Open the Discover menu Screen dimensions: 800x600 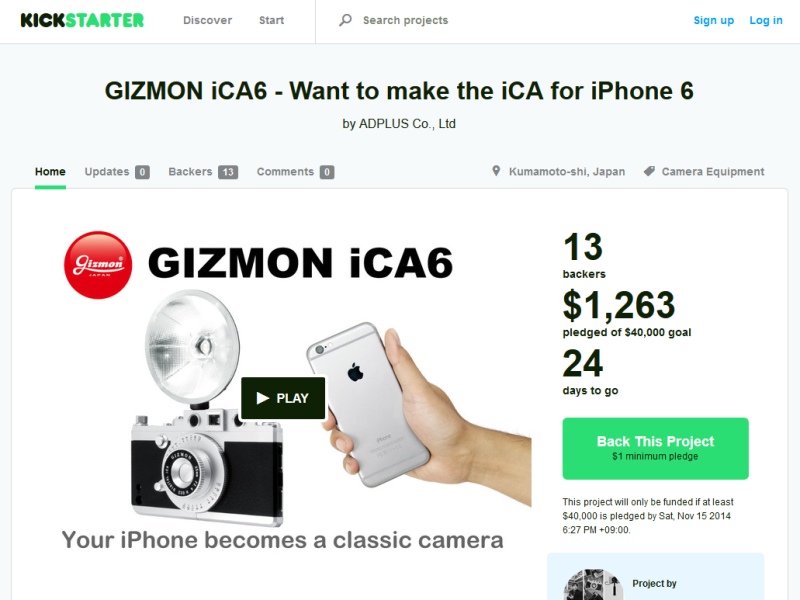point(208,20)
